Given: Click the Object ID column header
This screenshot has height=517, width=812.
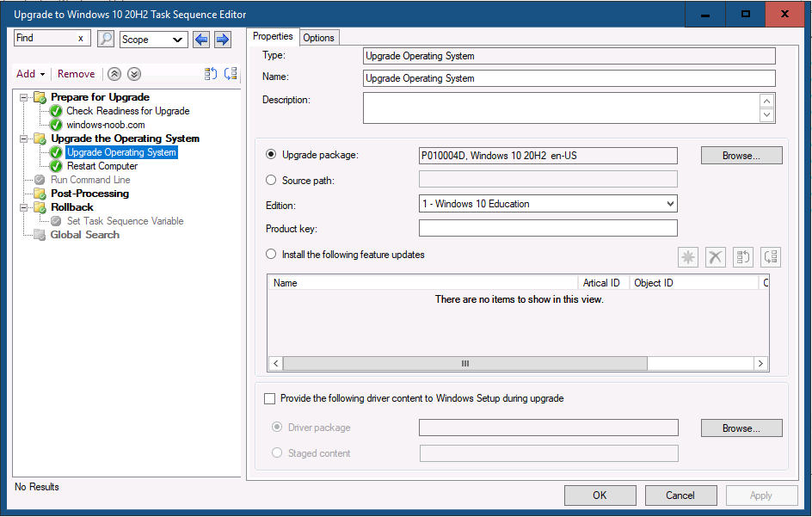Looking at the screenshot, I should tap(694, 283).
